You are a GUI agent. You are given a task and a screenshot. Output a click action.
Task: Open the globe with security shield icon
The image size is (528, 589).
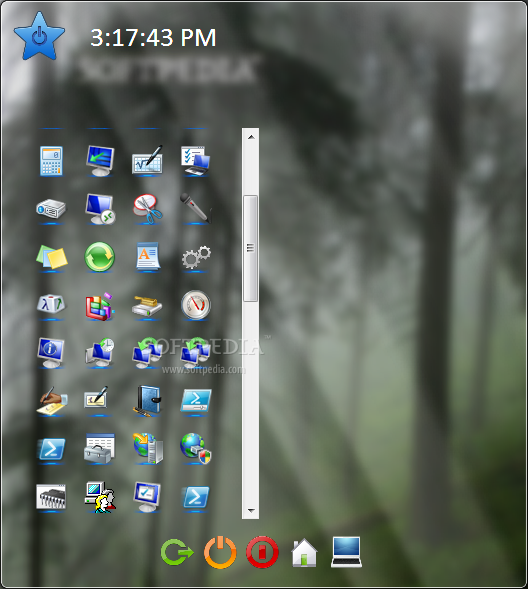tap(196, 449)
